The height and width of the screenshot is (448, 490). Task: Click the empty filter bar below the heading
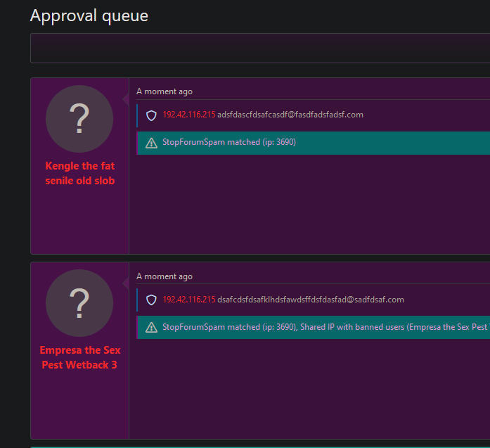pyautogui.click(x=260, y=49)
